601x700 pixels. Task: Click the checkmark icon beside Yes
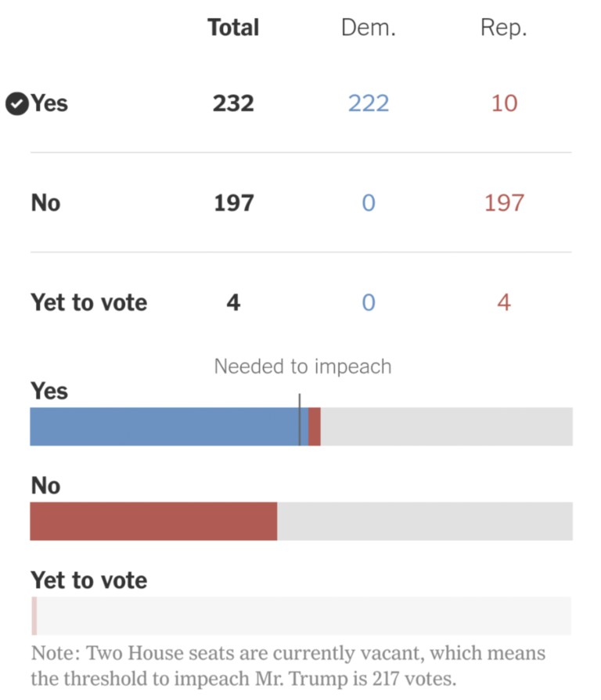click(x=16, y=103)
